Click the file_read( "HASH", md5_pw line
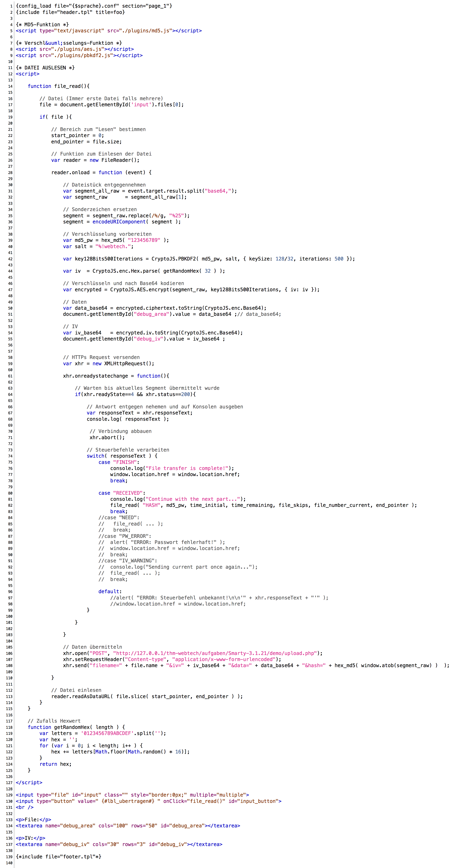 click(x=264, y=505)
